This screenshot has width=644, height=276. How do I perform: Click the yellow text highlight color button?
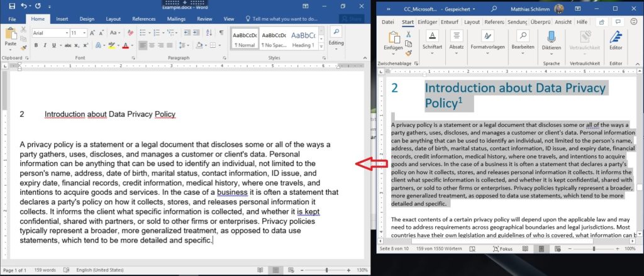coord(111,45)
